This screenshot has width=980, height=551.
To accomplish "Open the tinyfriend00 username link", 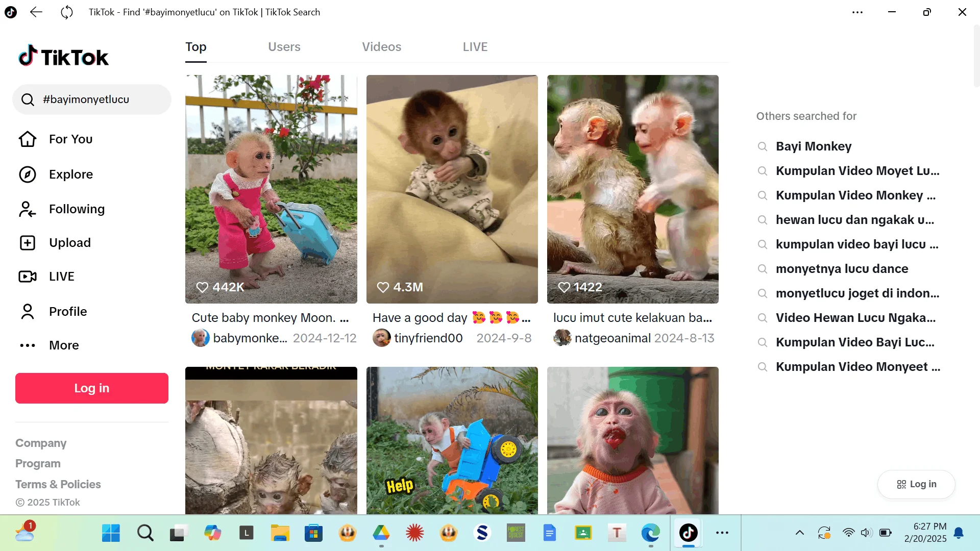I will coord(428,338).
